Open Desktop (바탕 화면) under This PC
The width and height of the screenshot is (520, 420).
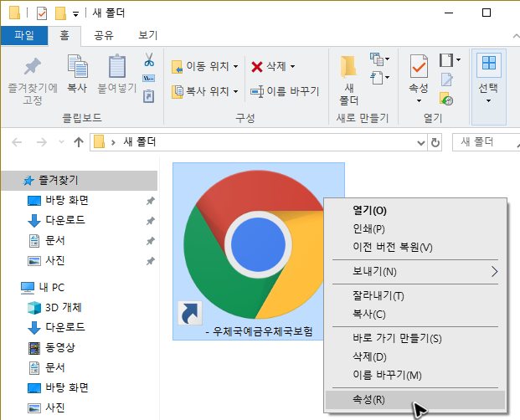tap(67, 388)
